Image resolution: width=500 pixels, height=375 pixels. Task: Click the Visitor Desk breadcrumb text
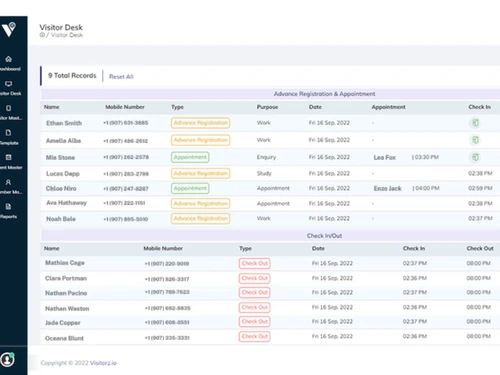coord(67,35)
